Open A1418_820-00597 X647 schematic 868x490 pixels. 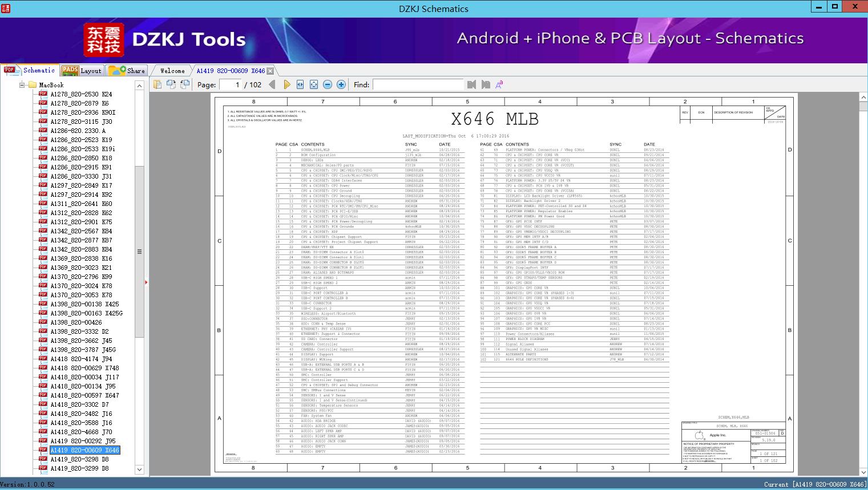[x=84, y=395]
